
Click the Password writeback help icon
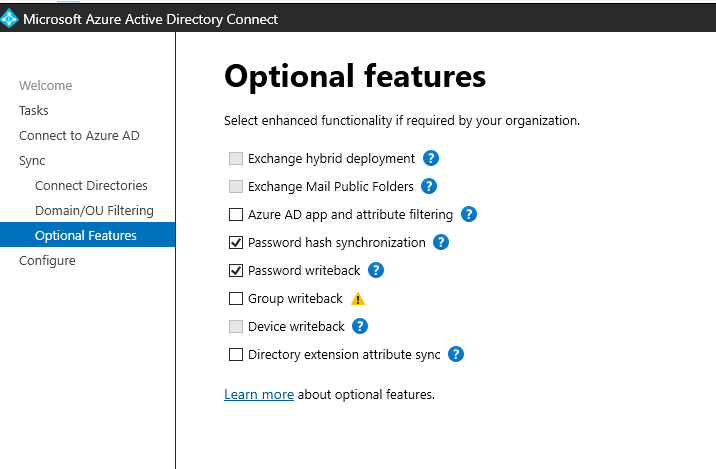(376, 270)
